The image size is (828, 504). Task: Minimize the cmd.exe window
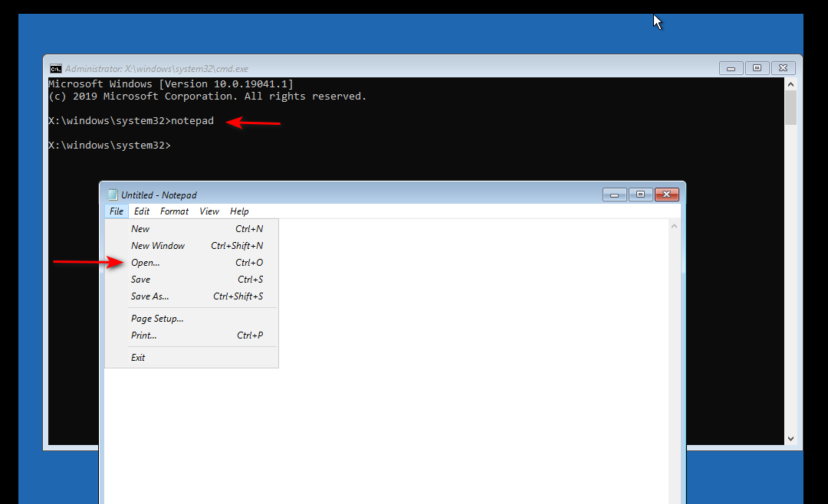click(731, 68)
